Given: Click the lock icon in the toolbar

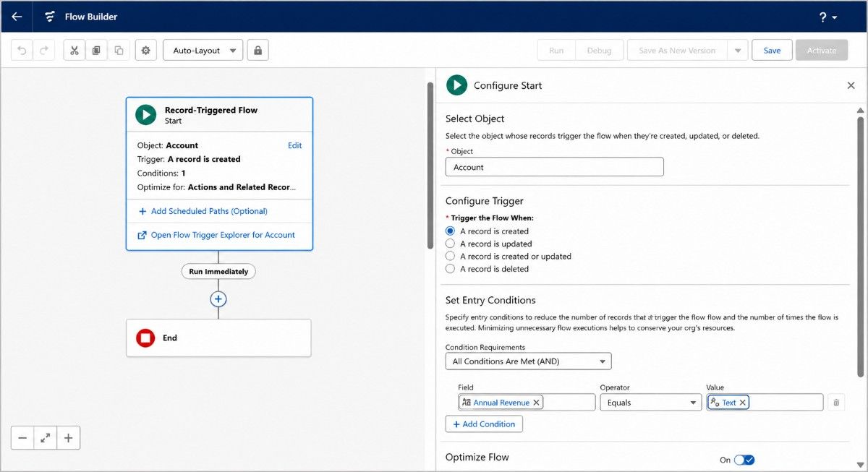Looking at the screenshot, I should [258, 51].
